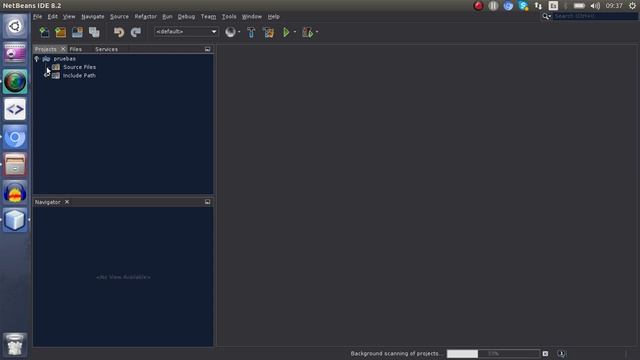Image resolution: width=640 pixels, height=360 pixels.
Task: Open the Trash in launcher
Action: tap(15, 345)
